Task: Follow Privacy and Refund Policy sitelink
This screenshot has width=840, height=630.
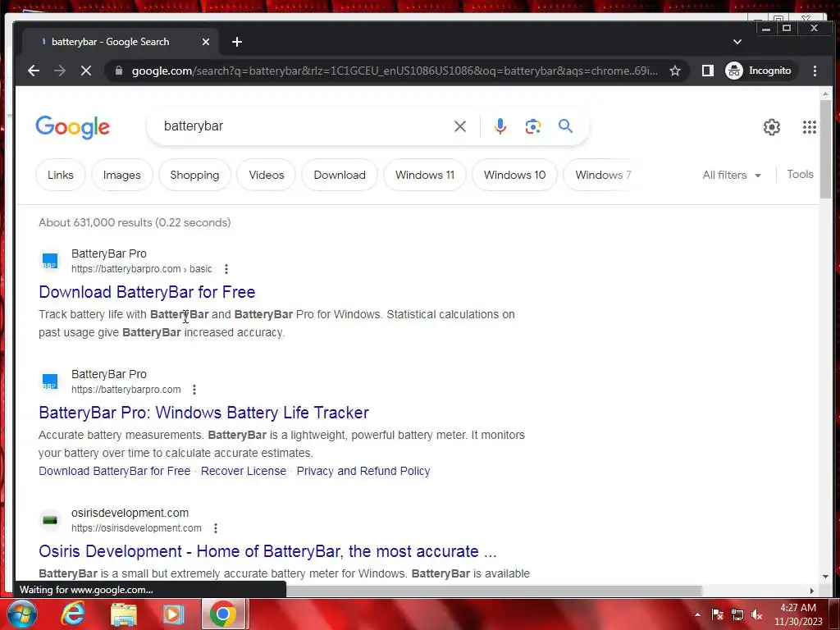Action: click(x=363, y=471)
